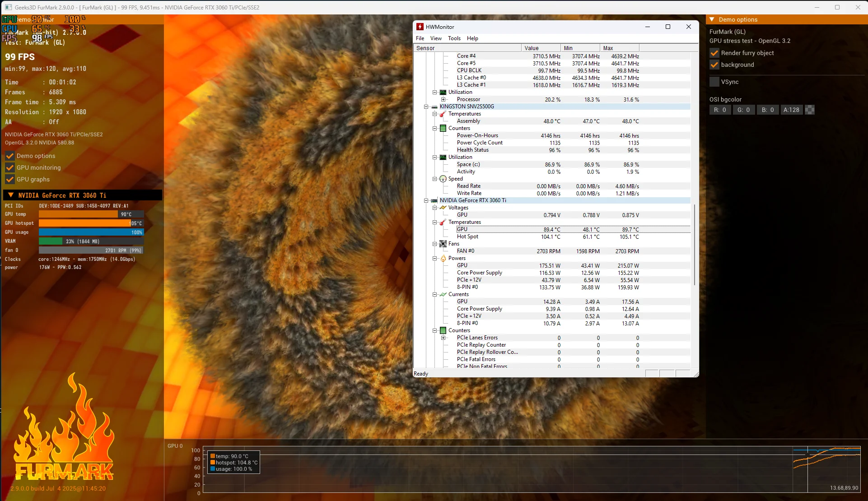Disable Render furry object option
Viewport: 868px width, 501px height.
point(714,53)
